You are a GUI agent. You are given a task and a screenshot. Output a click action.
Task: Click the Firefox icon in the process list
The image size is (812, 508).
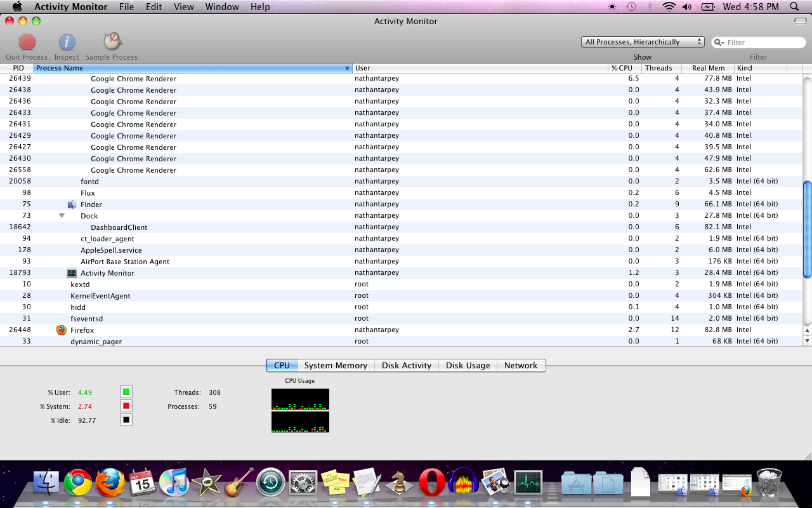[62, 330]
